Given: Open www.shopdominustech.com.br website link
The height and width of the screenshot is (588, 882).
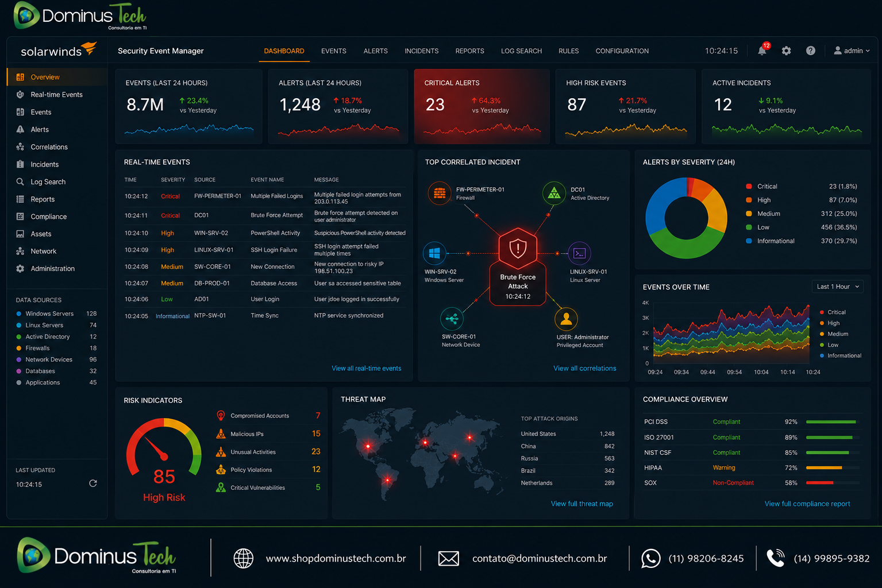Looking at the screenshot, I should coord(336,558).
